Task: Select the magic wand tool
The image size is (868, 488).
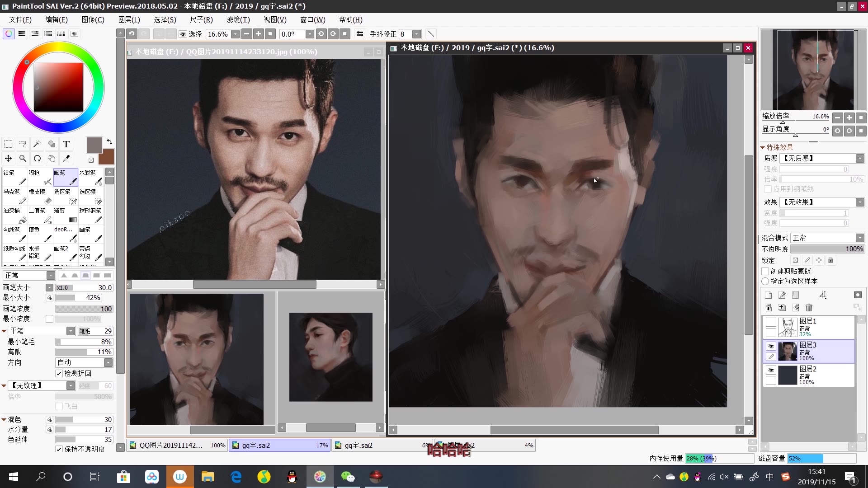Action: [37, 144]
